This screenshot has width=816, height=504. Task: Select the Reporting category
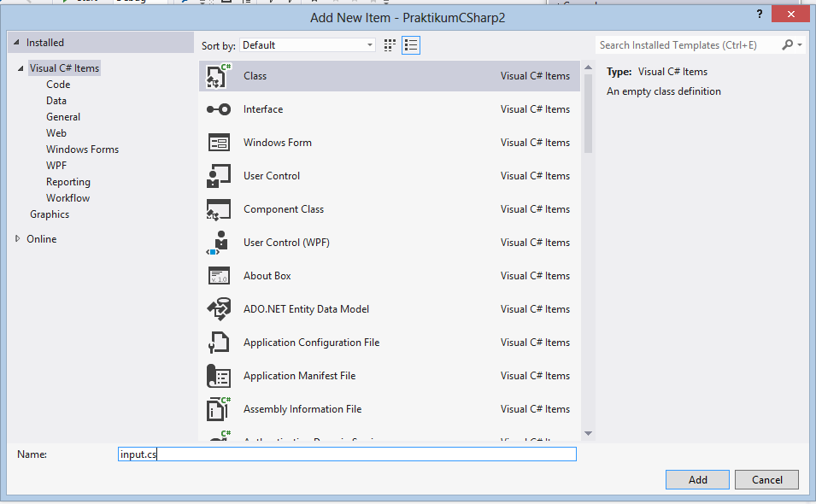pos(68,181)
